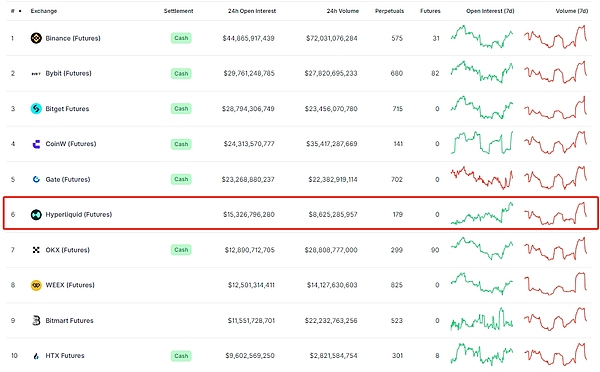This screenshot has height=372, width=600.
Task: Open Hyperliquid (Futures) exchange page
Action: point(78,215)
